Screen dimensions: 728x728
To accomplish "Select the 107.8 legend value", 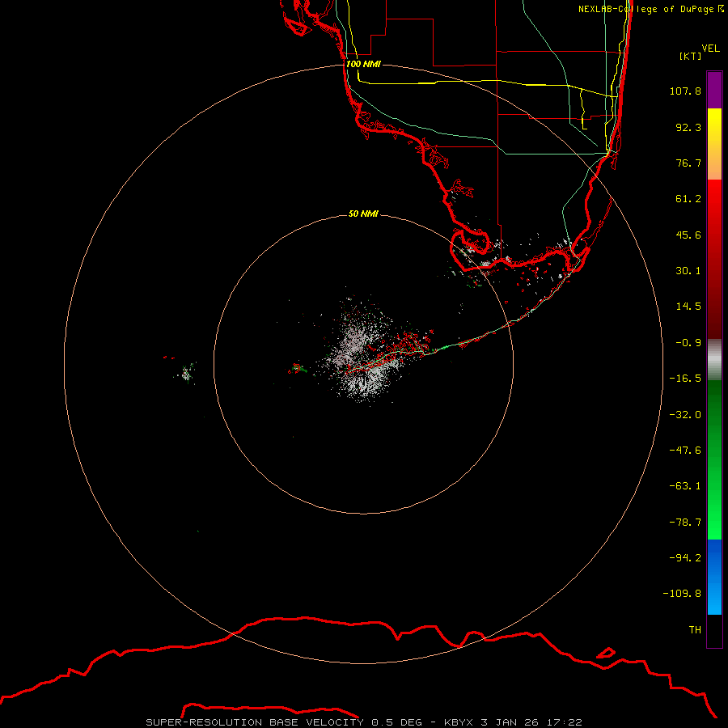I will point(685,91).
